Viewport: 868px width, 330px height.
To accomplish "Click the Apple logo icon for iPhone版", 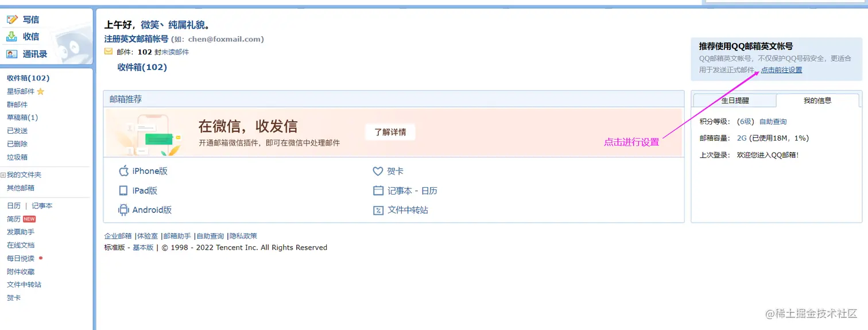I will pos(123,171).
